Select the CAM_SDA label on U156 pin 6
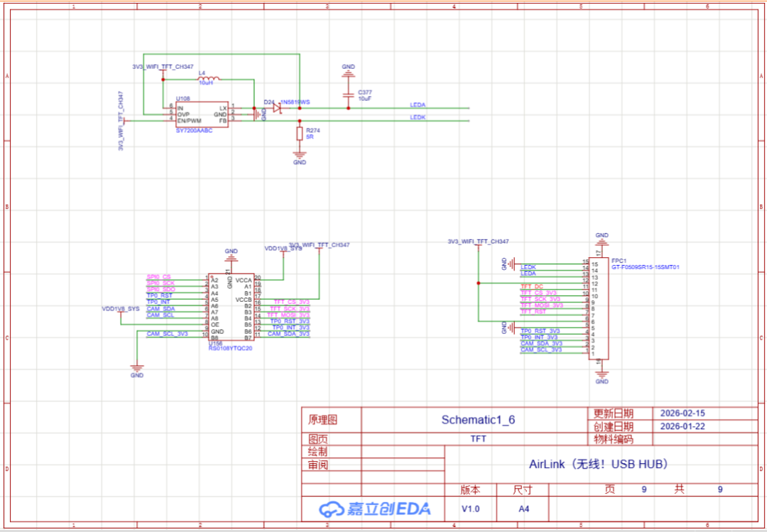Viewport: 767px width, 532px height. [x=161, y=309]
